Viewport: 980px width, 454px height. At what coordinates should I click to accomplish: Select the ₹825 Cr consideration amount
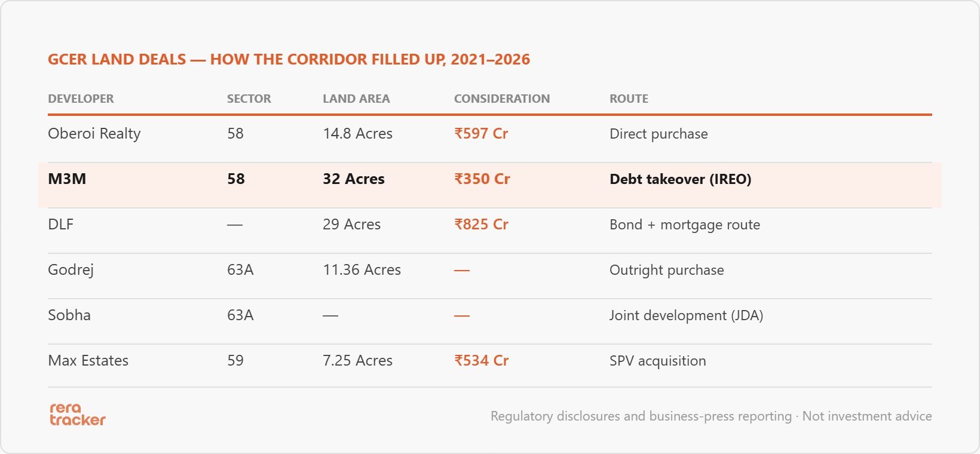tap(481, 225)
